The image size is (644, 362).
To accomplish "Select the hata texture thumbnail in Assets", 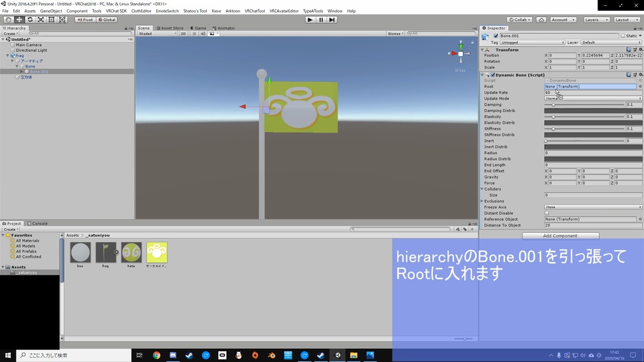I will click(x=131, y=252).
